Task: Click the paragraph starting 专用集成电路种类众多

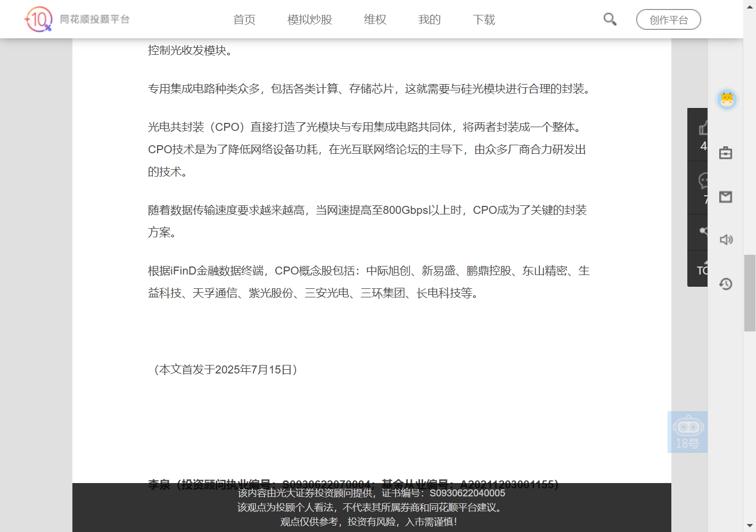Action: pyautogui.click(x=370, y=89)
